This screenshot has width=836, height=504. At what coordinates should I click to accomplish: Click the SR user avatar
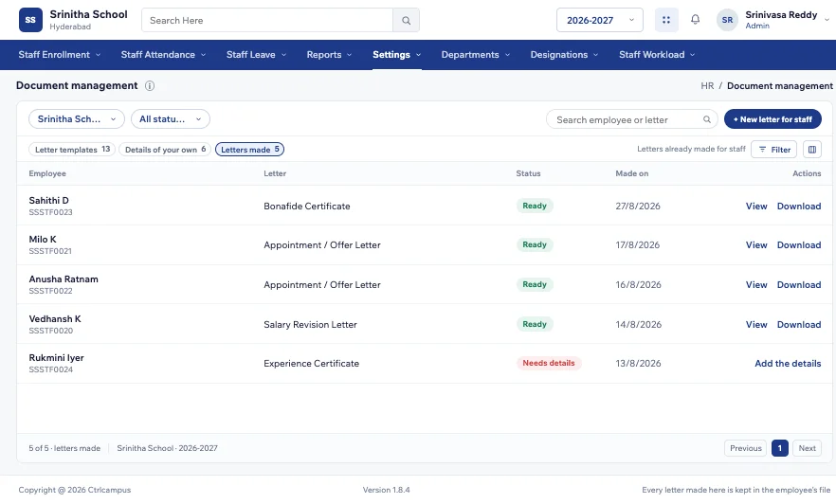pyautogui.click(x=727, y=20)
